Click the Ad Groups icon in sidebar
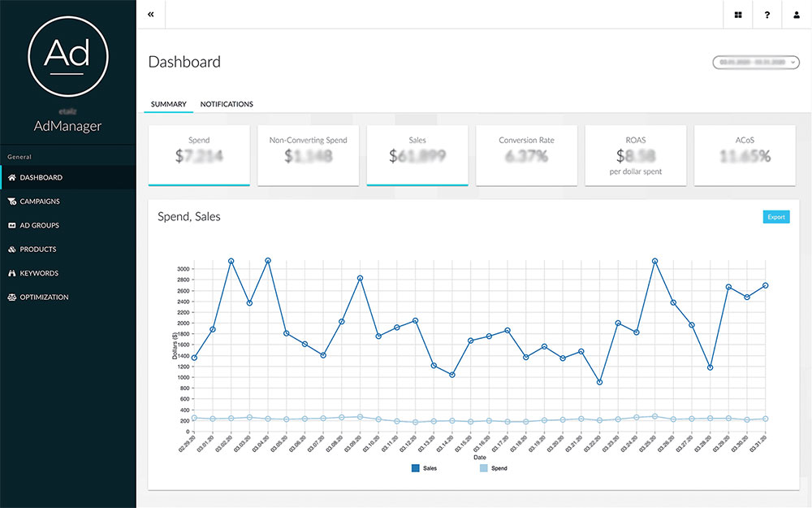The width and height of the screenshot is (812, 508). coord(12,225)
